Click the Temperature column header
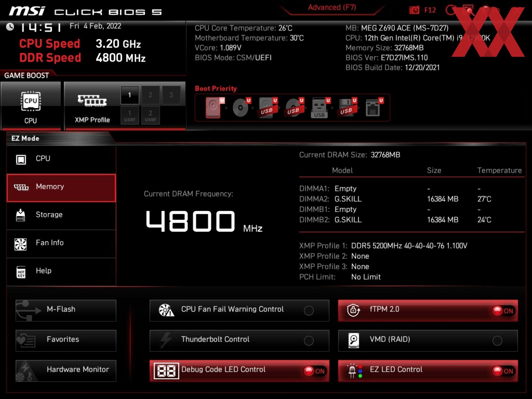 pos(499,170)
